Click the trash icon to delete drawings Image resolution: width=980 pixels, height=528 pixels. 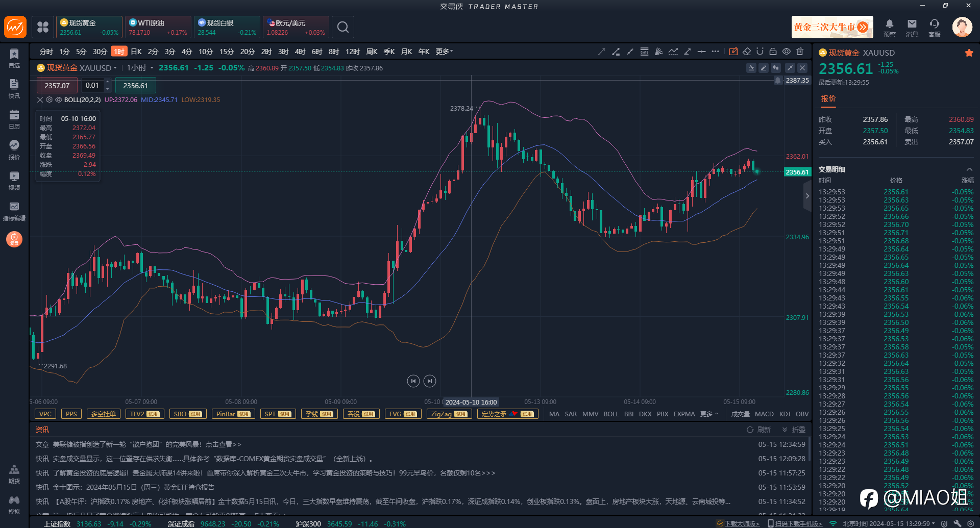click(800, 52)
